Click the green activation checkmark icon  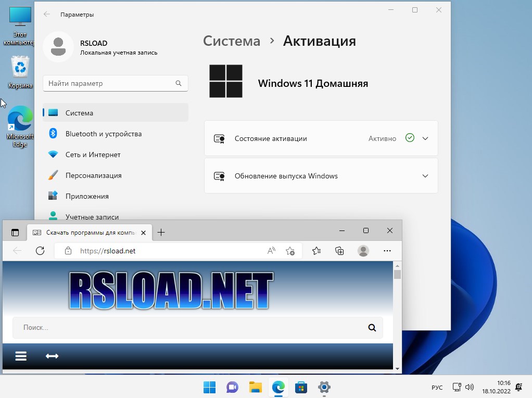[x=410, y=138]
